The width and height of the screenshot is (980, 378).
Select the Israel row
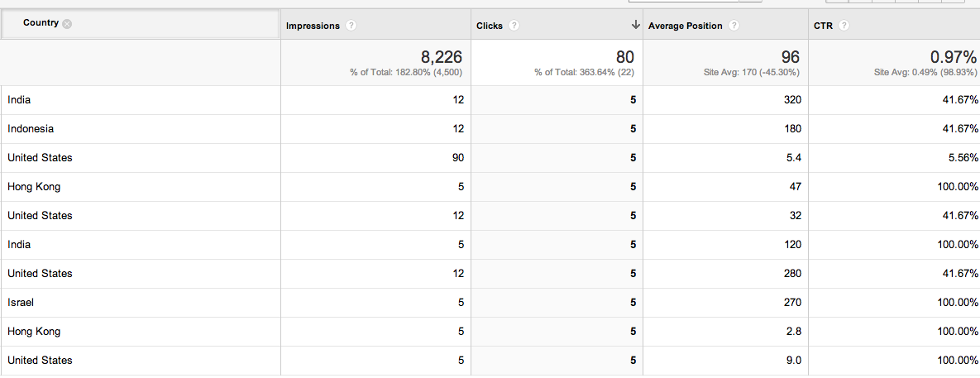coord(490,303)
